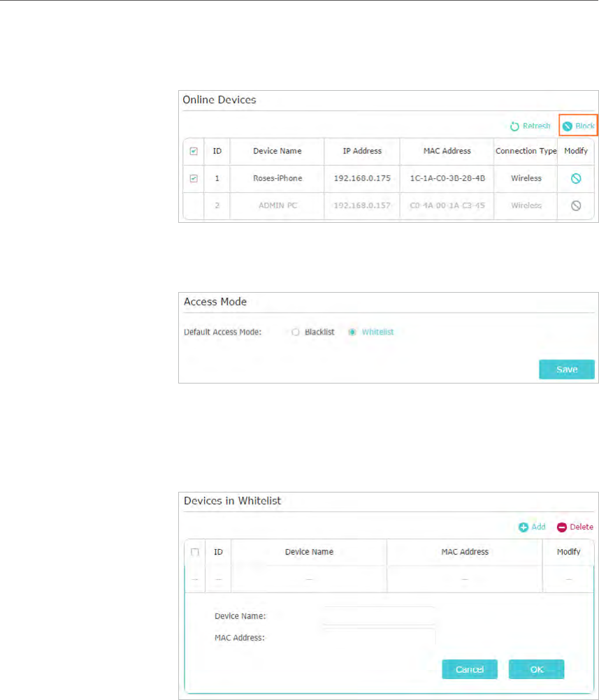Screen dimensions: 599x700
Task: Focus the Device Name input field
Action: click(x=378, y=616)
